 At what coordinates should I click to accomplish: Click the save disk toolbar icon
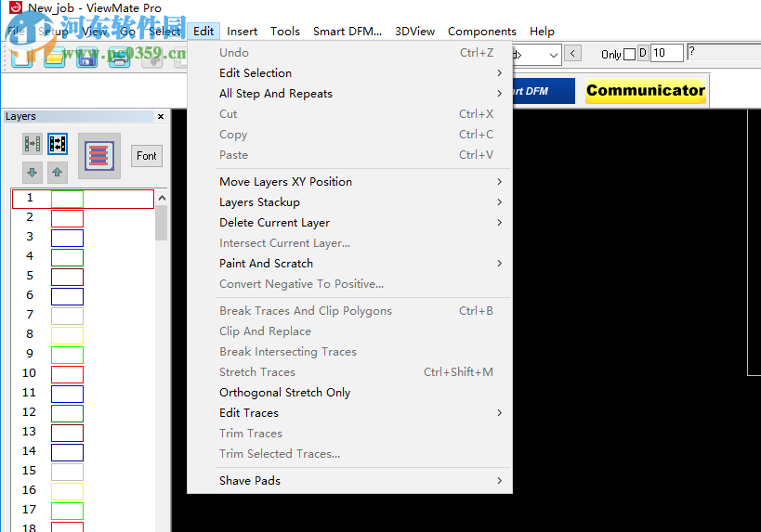coord(87,58)
